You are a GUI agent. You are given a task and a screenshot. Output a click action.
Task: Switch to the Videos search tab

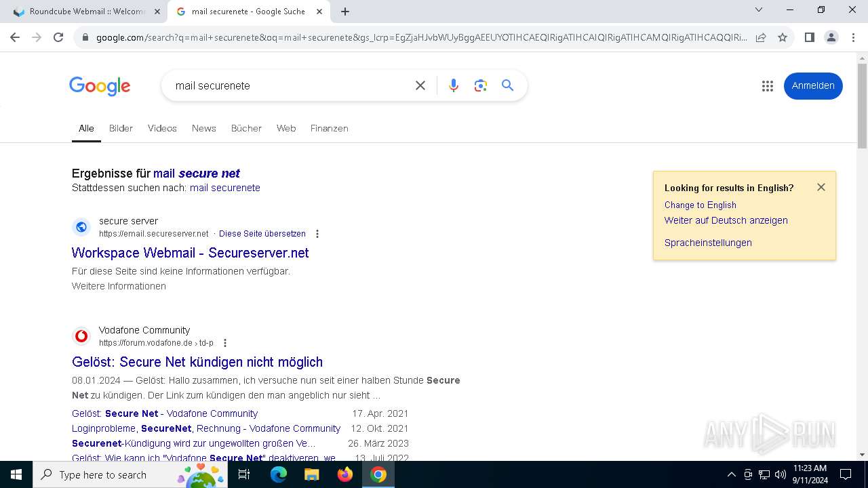click(x=162, y=128)
